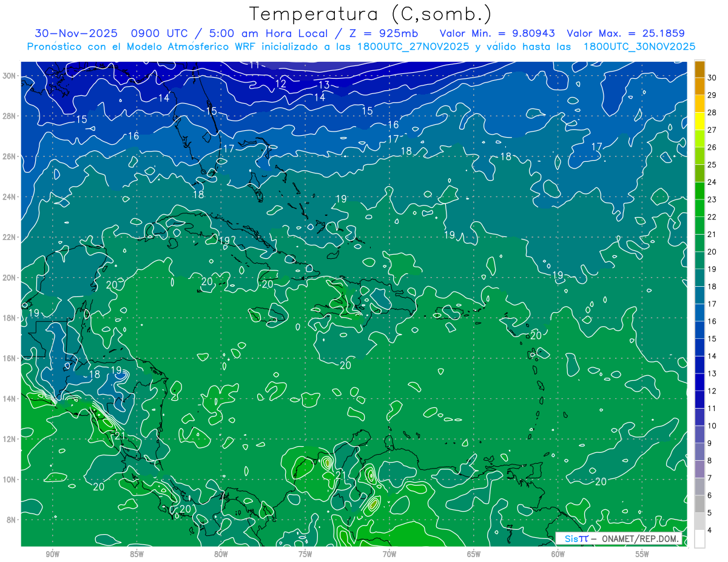Screen dimensions: 728x562
Task: Click the colorbar scale label '30'
Action: 712,77
